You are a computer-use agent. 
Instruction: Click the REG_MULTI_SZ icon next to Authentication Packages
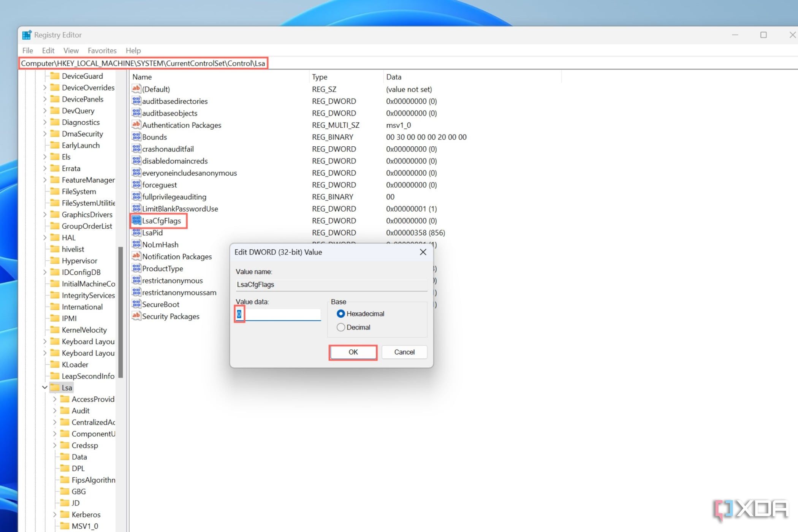click(135, 125)
